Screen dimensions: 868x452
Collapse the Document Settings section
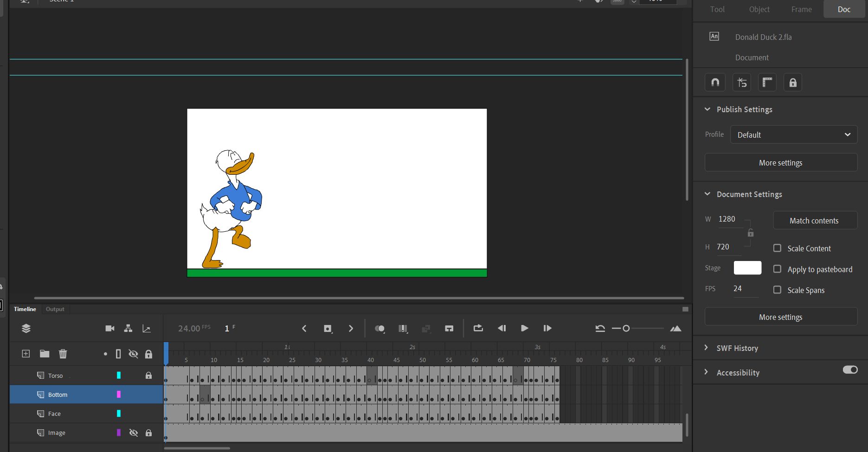[x=707, y=194]
